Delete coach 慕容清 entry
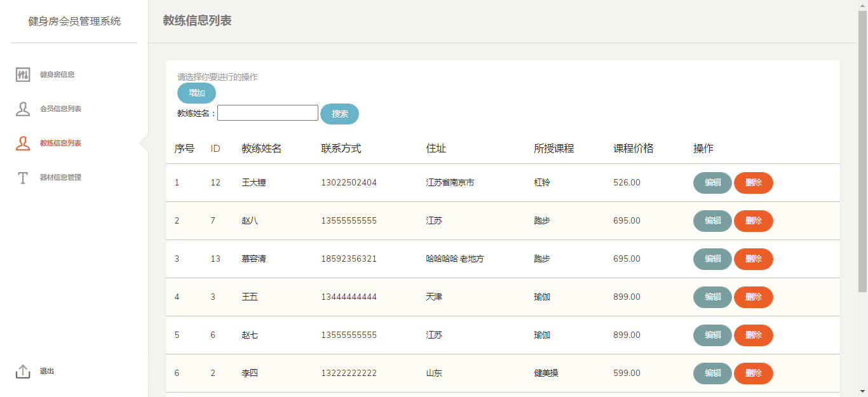This screenshot has height=397, width=868. [753, 259]
